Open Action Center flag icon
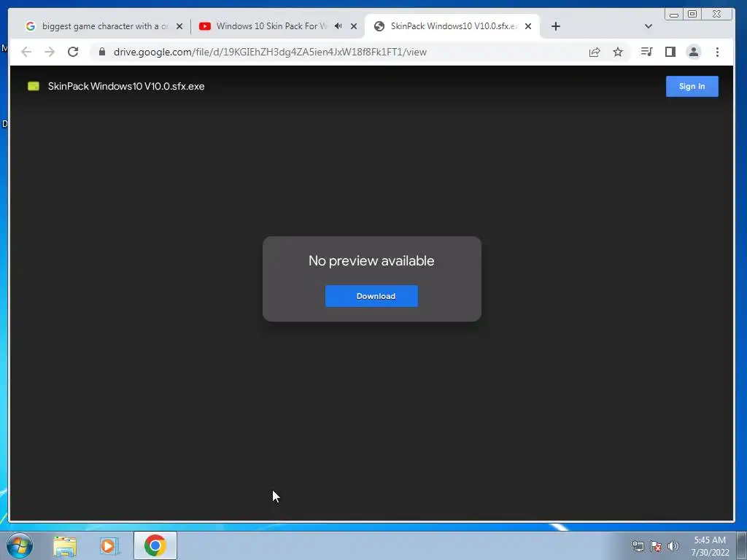 656,546
